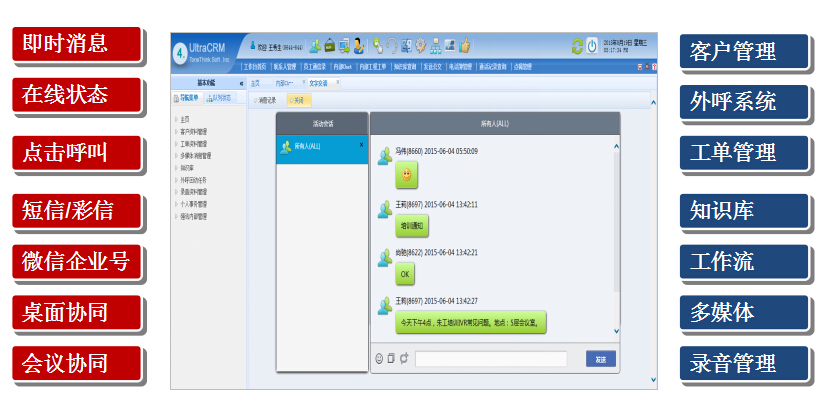Click the rotate arrow icon beside message box
This screenshot has width=826, height=398.
tap(404, 359)
